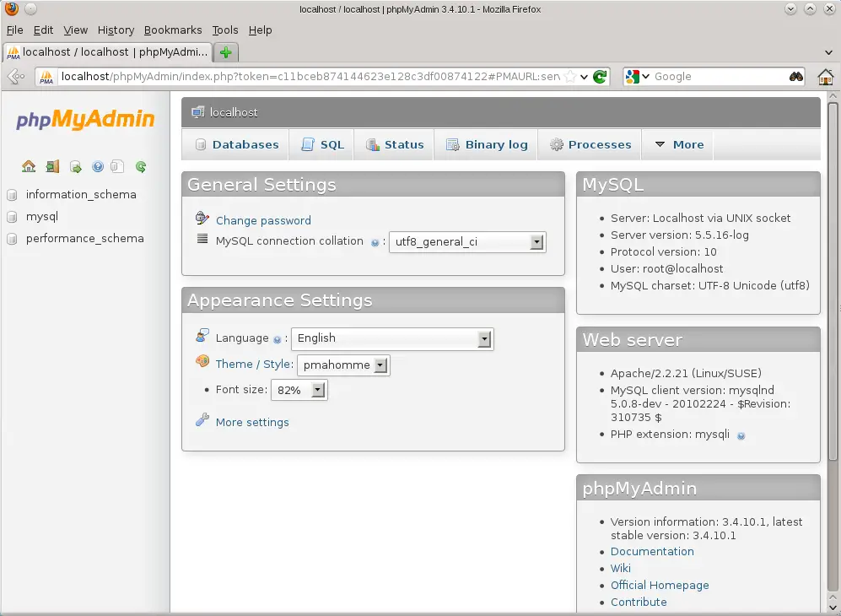
Task: Open the Language dropdown showing English
Action: click(x=392, y=339)
